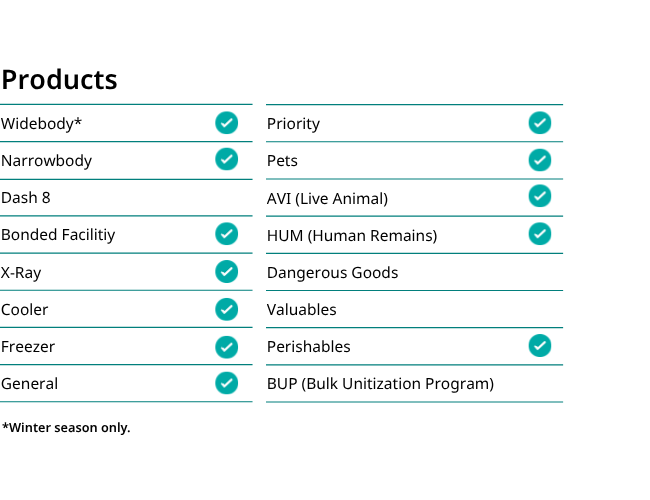Click the General checkmark icon
The width and height of the screenshot is (650, 500).
point(226,383)
